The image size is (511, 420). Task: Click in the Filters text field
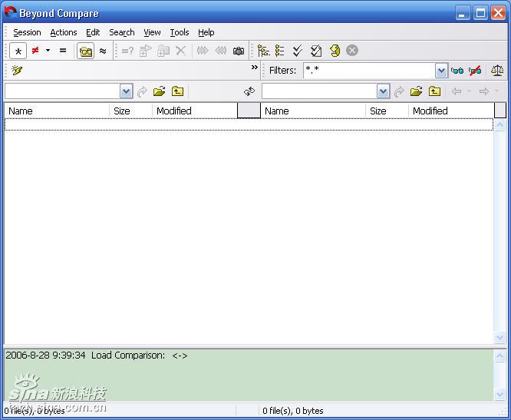click(368, 71)
